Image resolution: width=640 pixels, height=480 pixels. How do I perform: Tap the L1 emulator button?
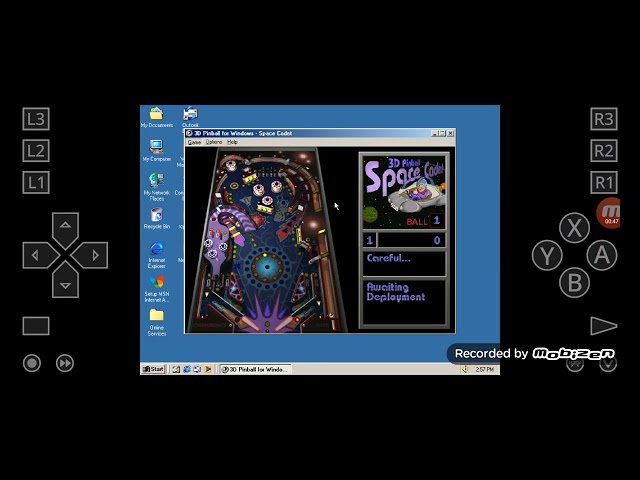(36, 182)
